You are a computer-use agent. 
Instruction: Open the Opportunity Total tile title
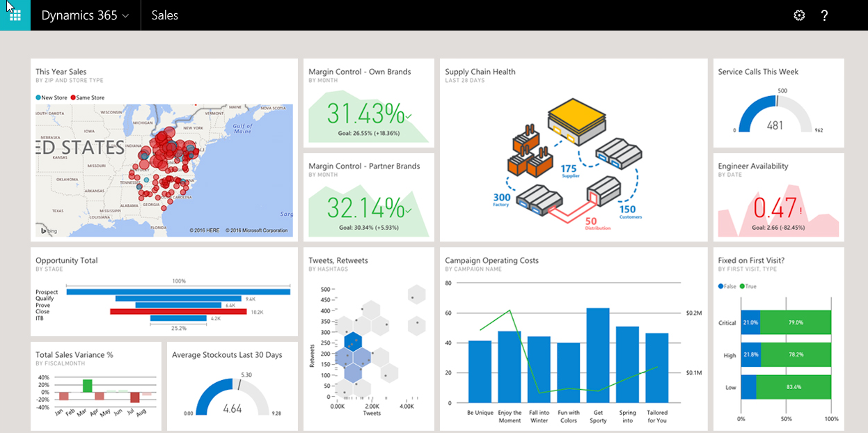tap(67, 260)
